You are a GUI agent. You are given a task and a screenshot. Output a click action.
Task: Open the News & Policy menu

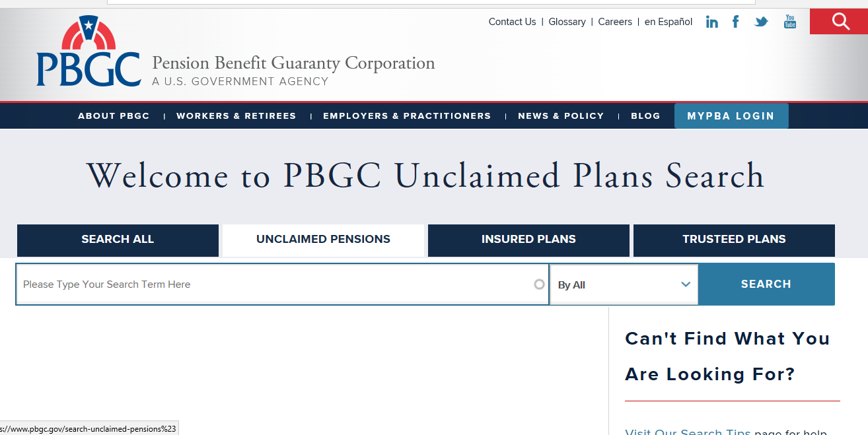pos(561,116)
